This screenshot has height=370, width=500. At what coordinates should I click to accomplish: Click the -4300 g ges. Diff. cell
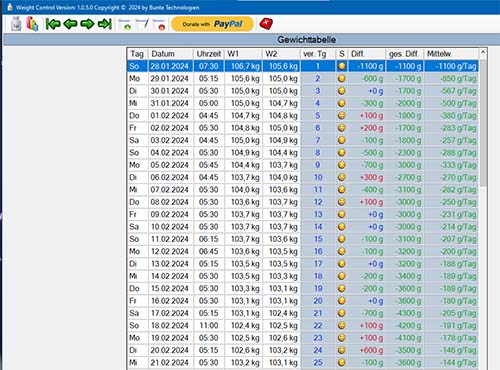(405, 313)
